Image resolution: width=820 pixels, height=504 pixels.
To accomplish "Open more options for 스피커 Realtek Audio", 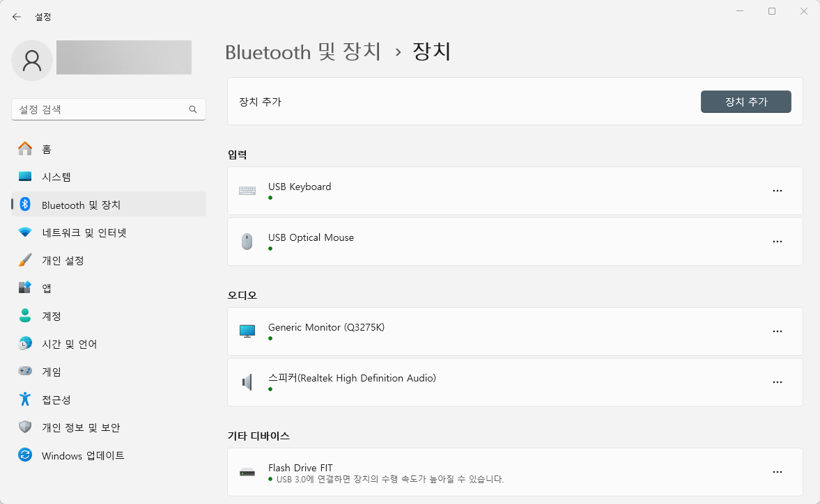I will coord(777,381).
